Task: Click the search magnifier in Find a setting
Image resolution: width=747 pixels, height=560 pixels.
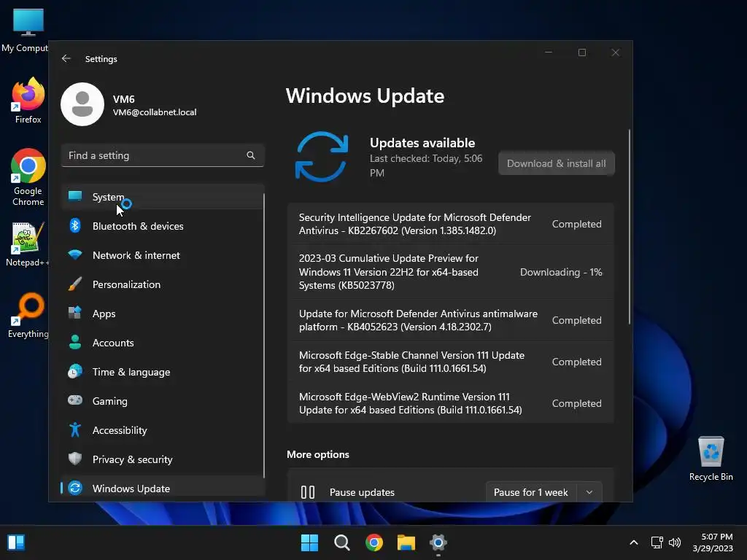Action: pos(251,155)
